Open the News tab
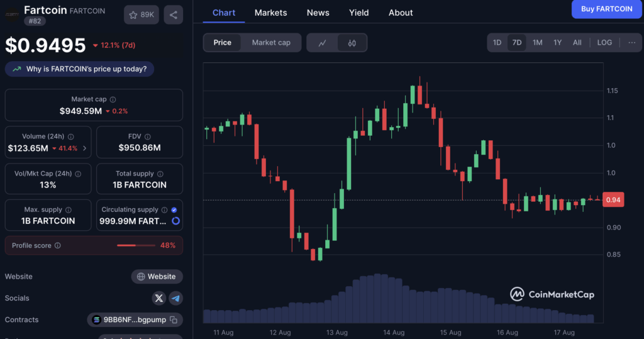The width and height of the screenshot is (644, 339). click(318, 13)
